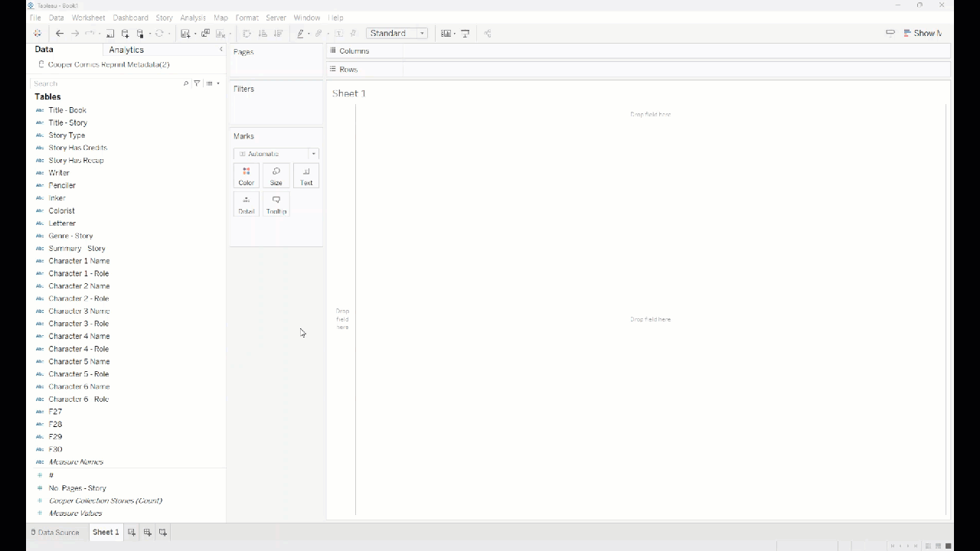Click the new worksheet toolbar icon
Image resolution: width=980 pixels, height=551 pixels.
click(185, 34)
